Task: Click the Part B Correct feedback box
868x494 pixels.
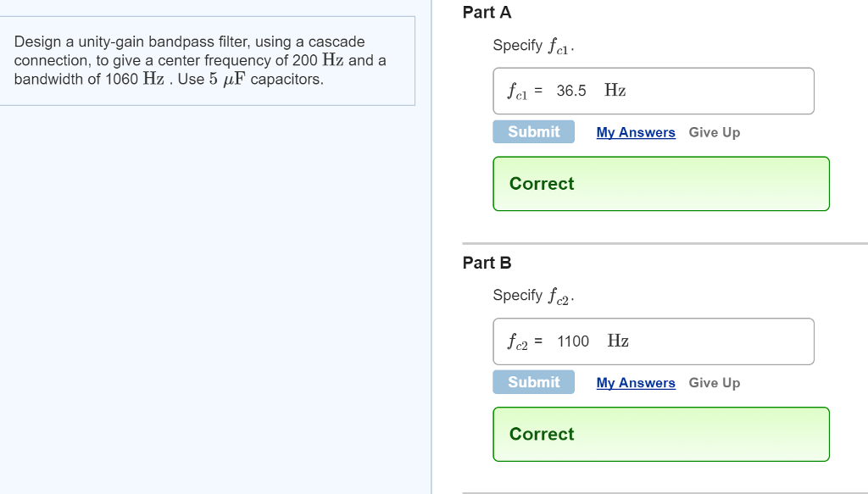Action: [x=660, y=434]
